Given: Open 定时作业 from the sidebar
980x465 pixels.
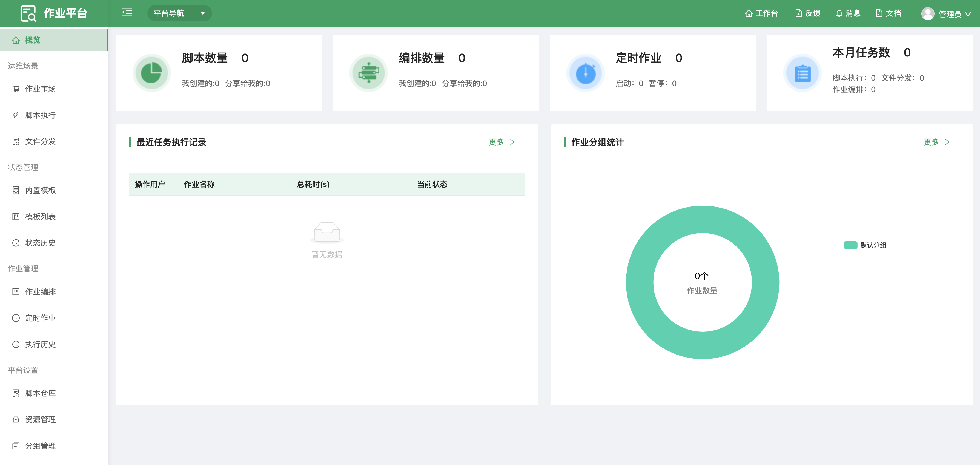Looking at the screenshot, I should point(54,317).
